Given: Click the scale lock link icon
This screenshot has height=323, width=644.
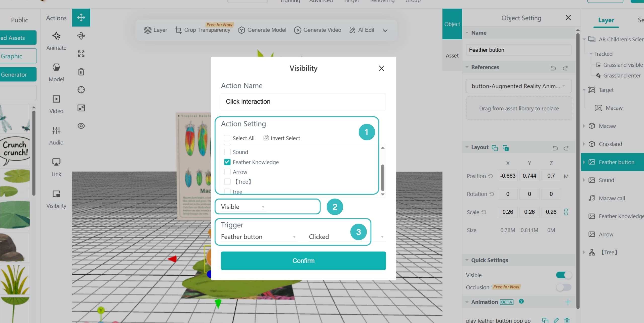Looking at the screenshot, I should [x=566, y=212].
